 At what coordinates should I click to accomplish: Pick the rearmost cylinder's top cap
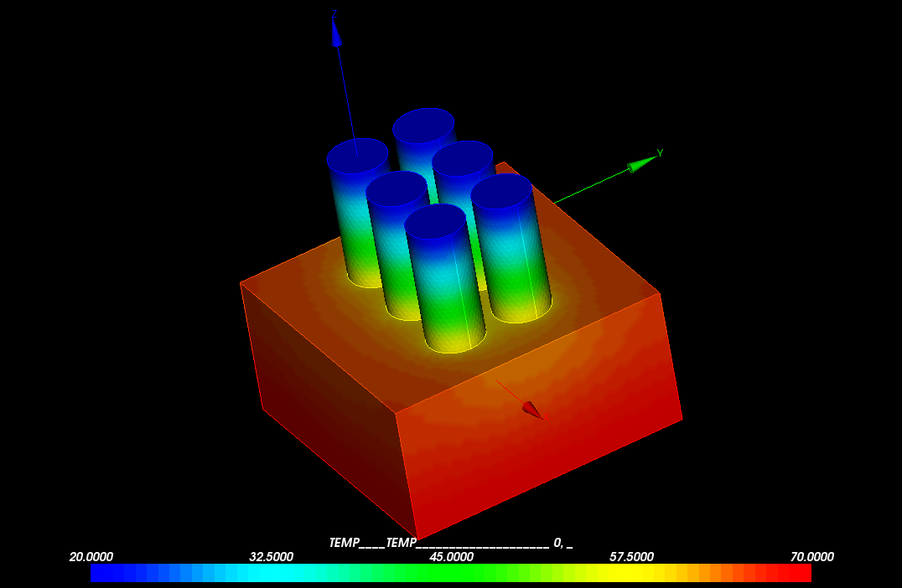424,125
